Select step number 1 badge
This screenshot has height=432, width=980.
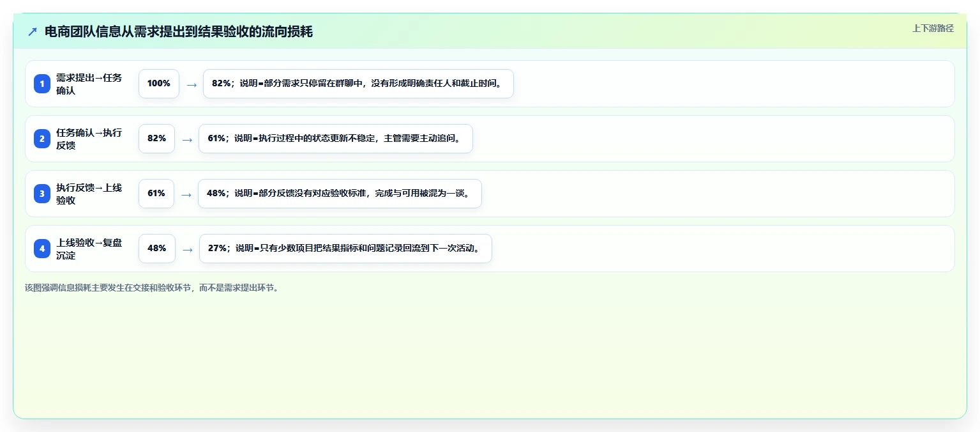42,84
